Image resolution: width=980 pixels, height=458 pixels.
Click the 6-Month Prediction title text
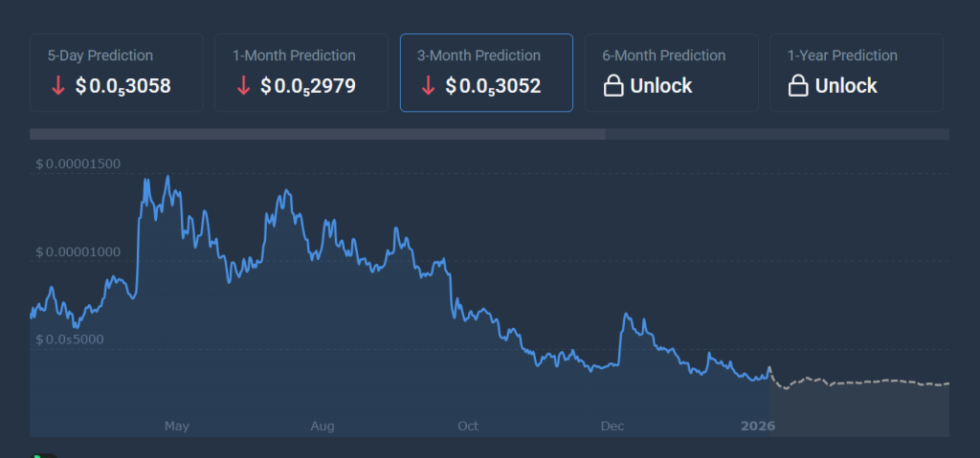[x=663, y=55]
